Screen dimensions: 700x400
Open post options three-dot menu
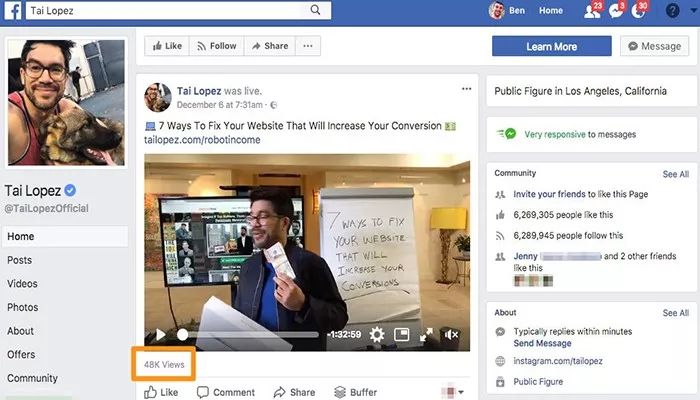(467, 89)
